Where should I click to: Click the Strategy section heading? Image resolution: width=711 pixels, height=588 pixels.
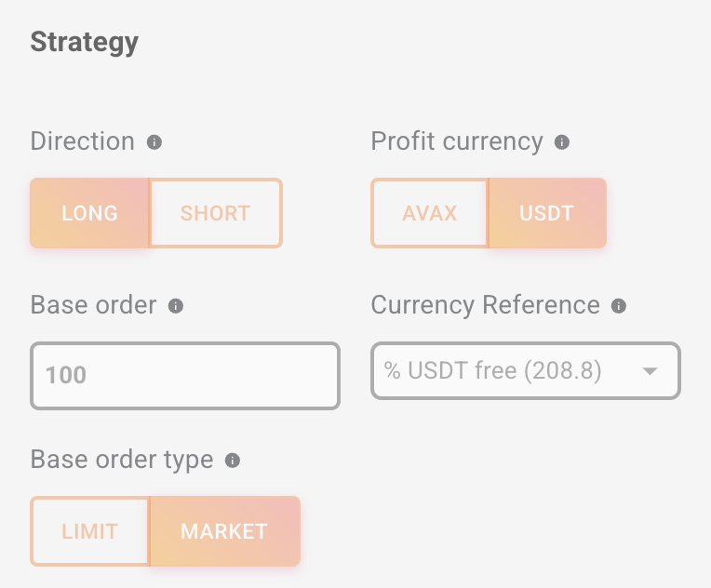84,42
